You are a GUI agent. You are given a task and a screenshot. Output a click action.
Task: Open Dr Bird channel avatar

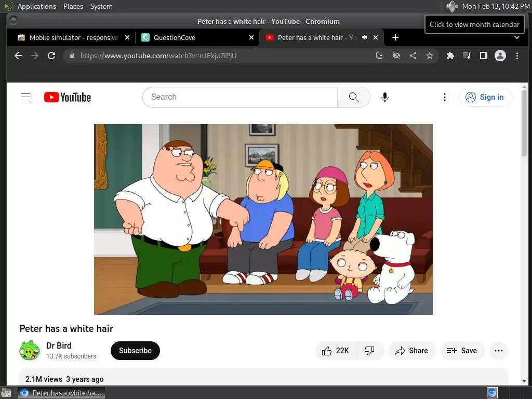[x=30, y=351]
